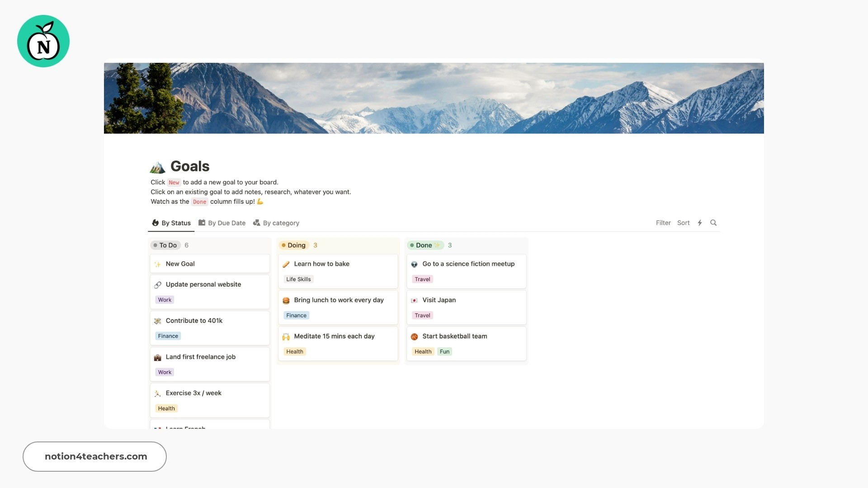The height and width of the screenshot is (488, 868).
Task: Click notion4teachers.com link button
Action: [95, 456]
